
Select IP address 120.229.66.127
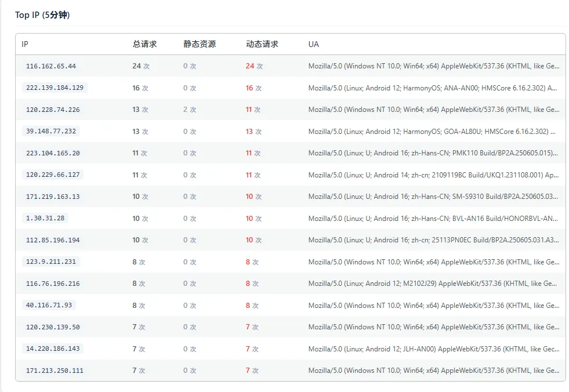pos(53,175)
